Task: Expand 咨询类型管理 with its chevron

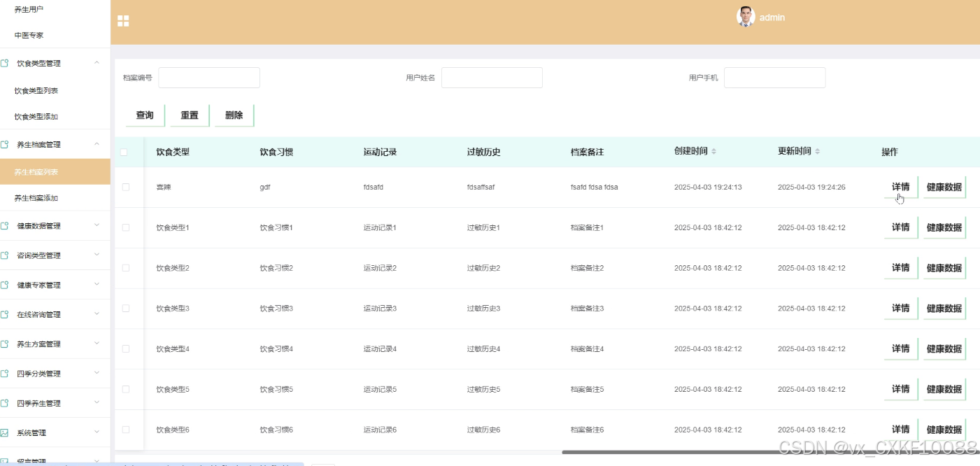Action: pos(97,255)
